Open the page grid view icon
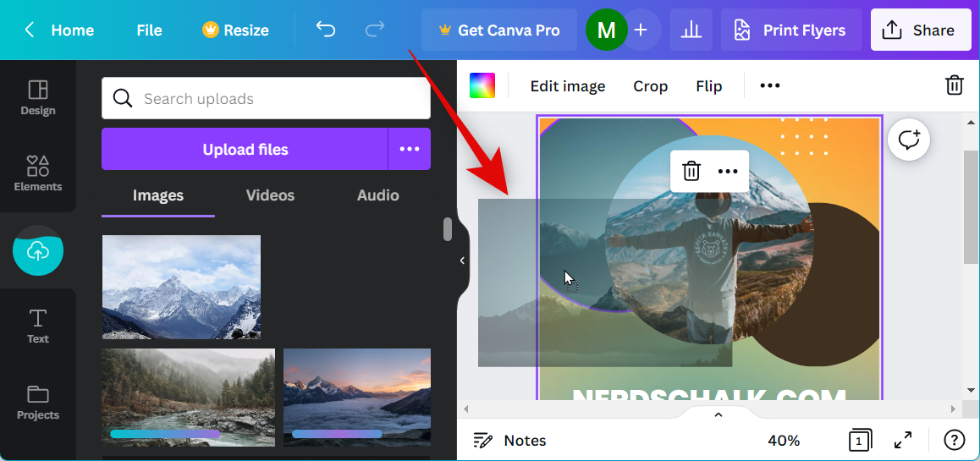980x461 pixels. click(859, 440)
